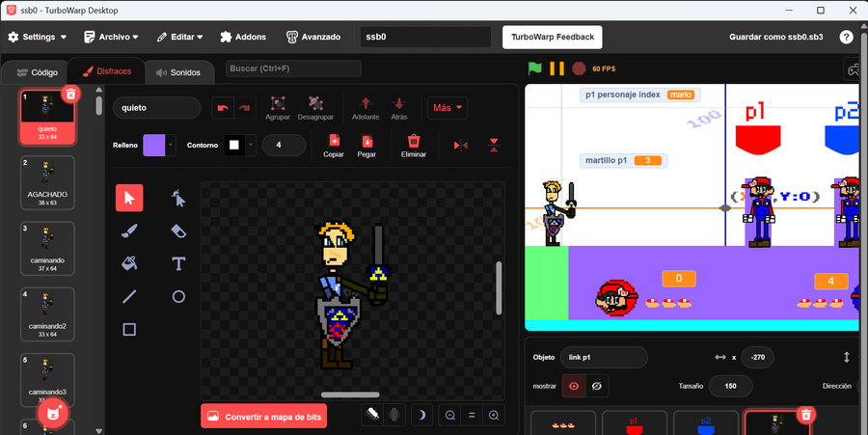The height and width of the screenshot is (435, 868).
Task: Click the outline width field showing 4
Action: (x=284, y=145)
